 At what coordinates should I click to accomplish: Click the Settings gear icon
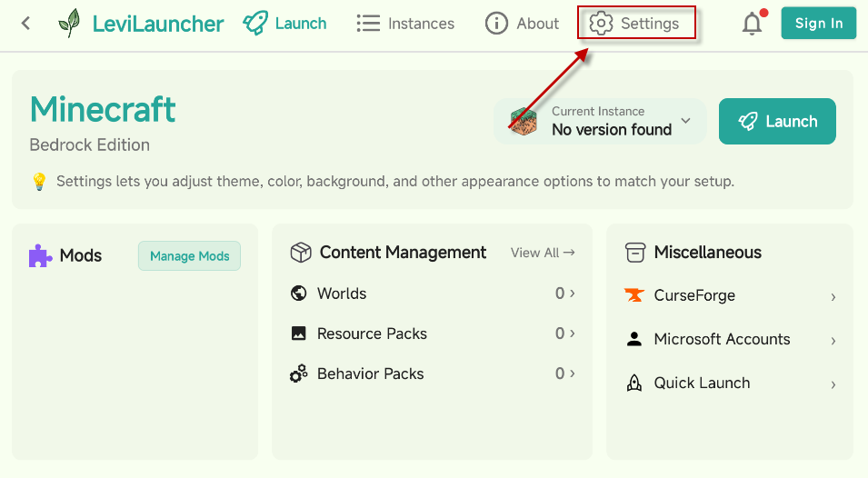click(x=601, y=24)
